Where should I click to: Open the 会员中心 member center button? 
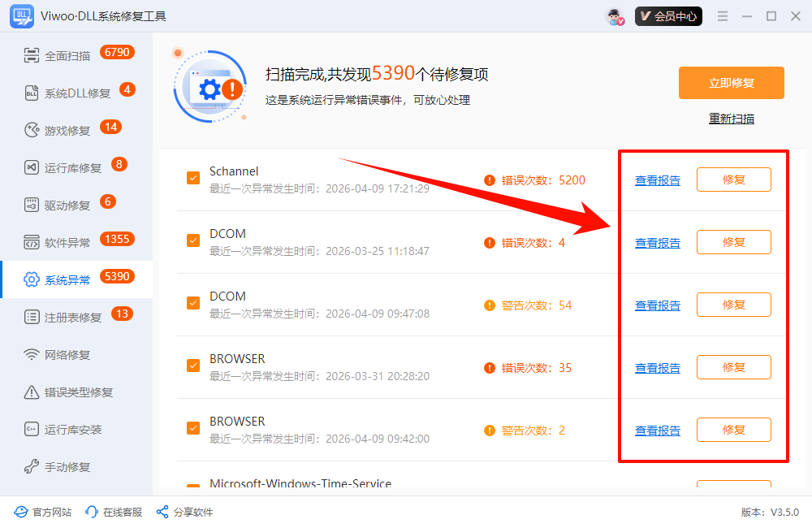pyautogui.click(x=668, y=16)
